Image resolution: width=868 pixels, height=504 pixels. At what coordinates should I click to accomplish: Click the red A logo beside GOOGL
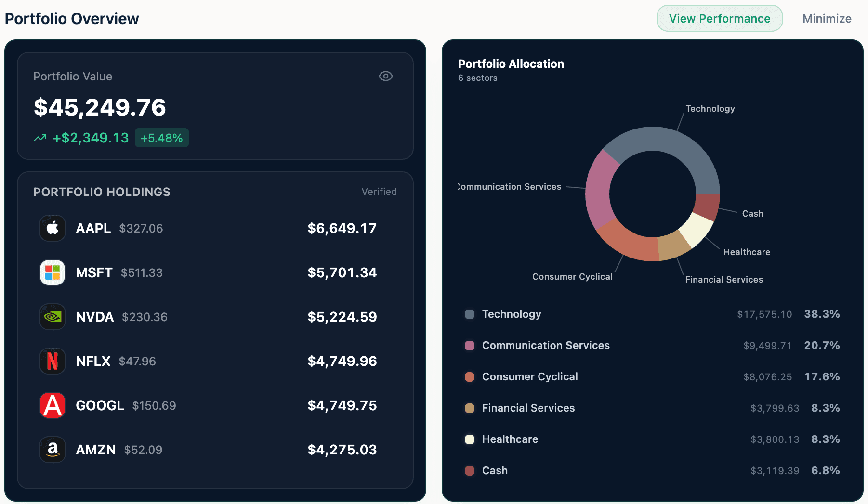(53, 405)
